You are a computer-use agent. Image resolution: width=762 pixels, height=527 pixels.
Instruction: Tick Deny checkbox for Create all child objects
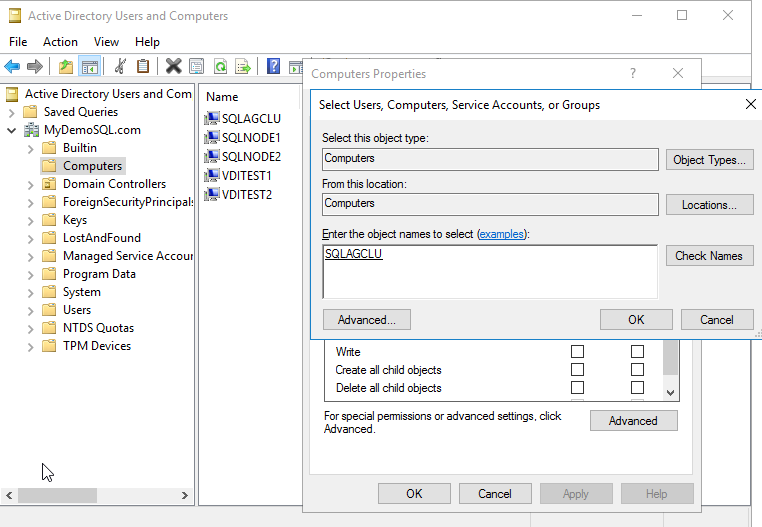[637, 370]
